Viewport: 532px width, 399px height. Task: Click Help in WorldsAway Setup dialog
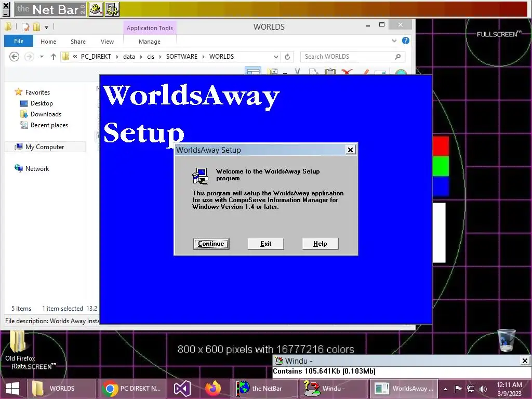coord(320,244)
